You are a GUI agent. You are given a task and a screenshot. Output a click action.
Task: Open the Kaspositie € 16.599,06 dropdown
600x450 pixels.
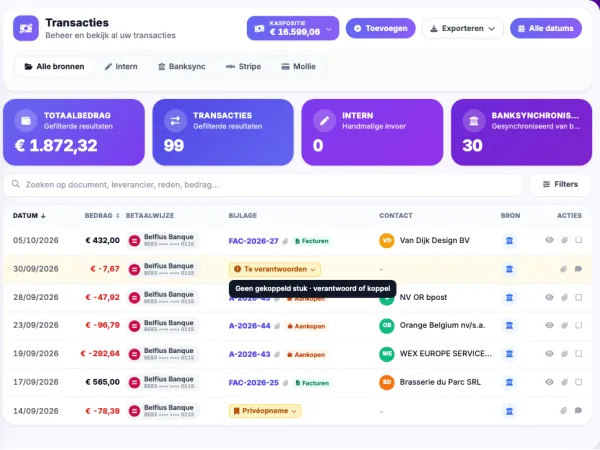tap(293, 28)
